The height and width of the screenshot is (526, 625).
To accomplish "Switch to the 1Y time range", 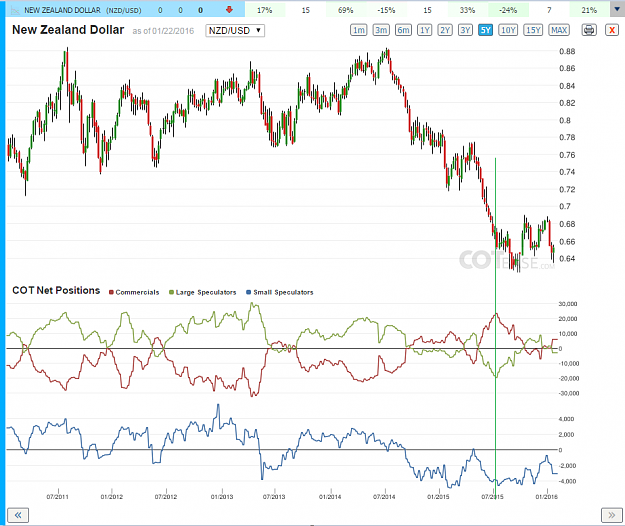I will 425,30.
